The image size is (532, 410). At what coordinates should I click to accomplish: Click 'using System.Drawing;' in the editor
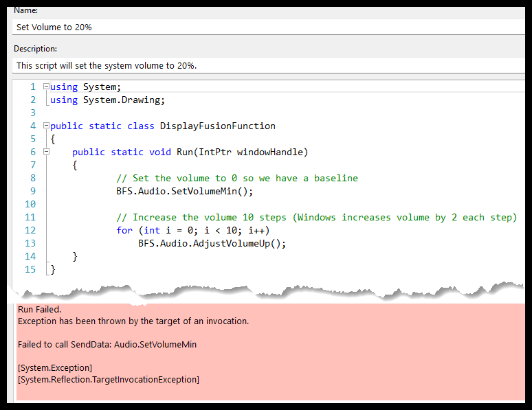(x=107, y=100)
